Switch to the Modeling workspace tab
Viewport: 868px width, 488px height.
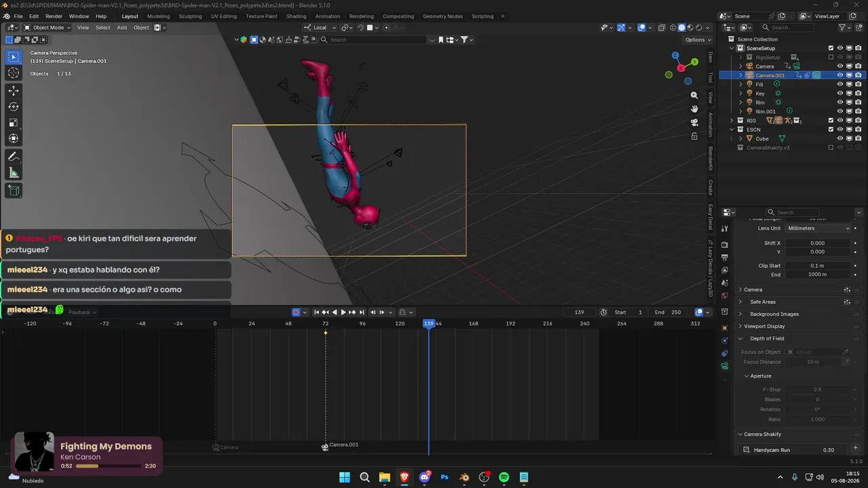click(x=159, y=16)
